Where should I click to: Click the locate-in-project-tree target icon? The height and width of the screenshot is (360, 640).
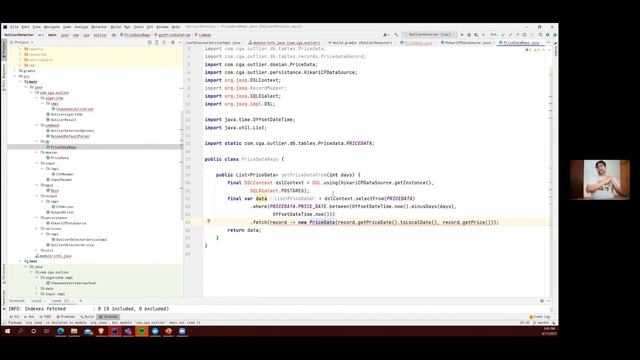click(x=150, y=42)
